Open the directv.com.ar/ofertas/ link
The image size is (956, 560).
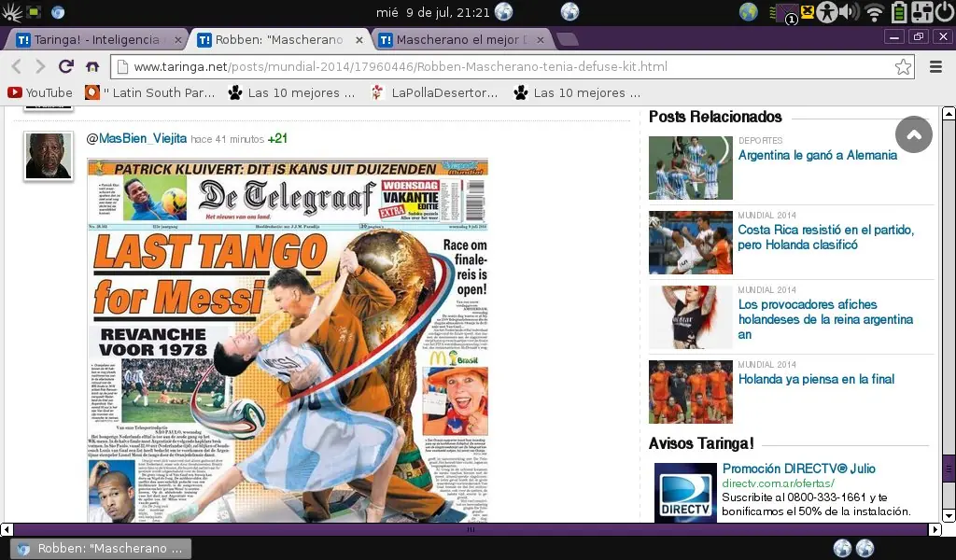[x=778, y=483]
